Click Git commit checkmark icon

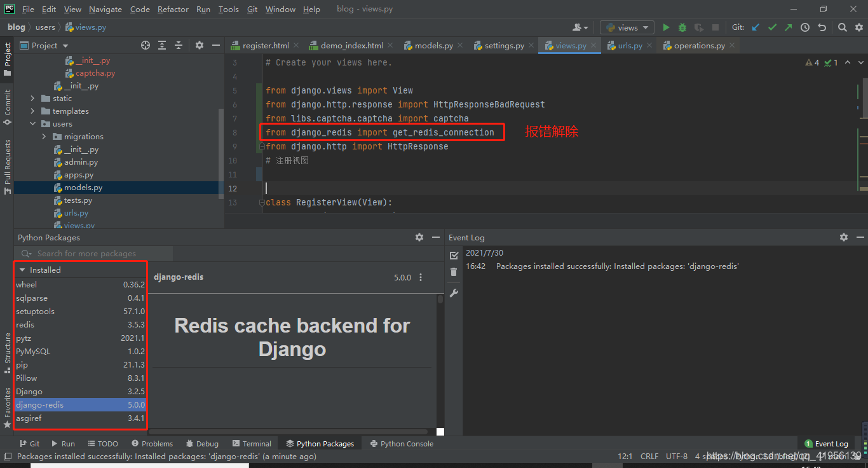772,27
